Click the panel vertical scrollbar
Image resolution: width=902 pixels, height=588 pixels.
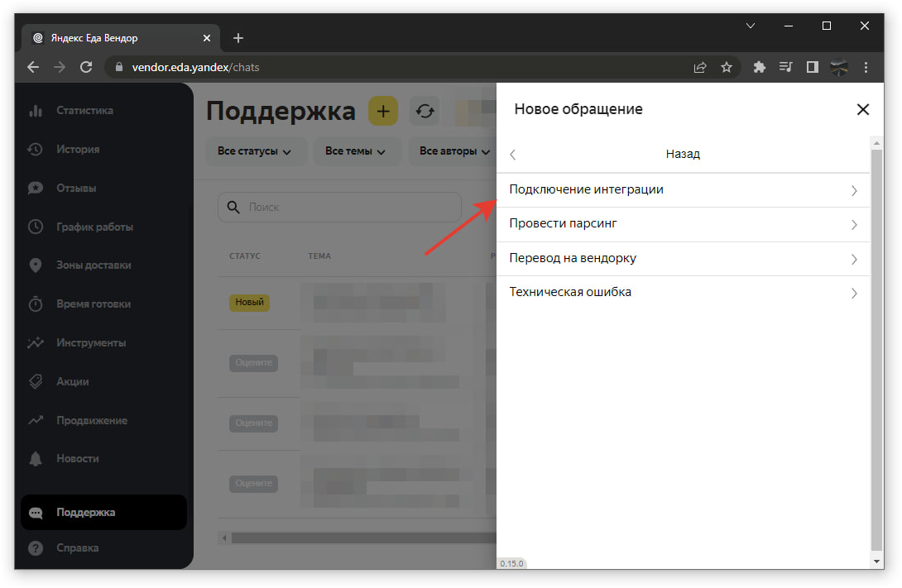pos(876,351)
